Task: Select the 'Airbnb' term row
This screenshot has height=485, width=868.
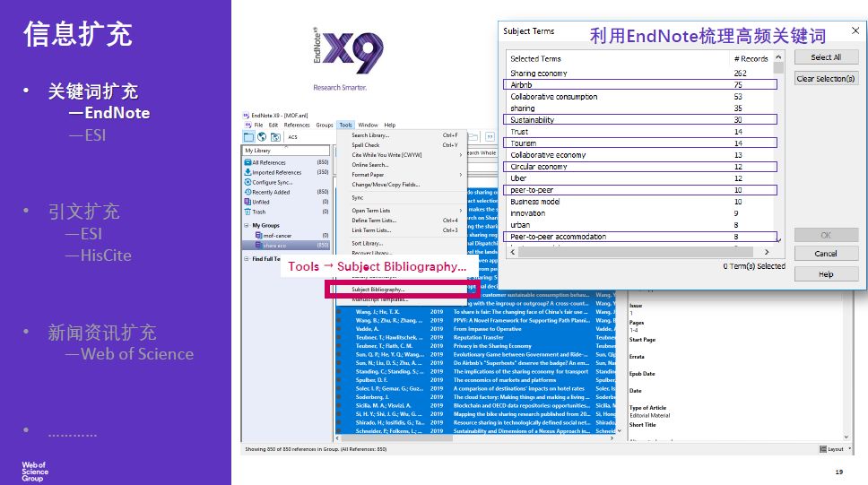Action: point(640,84)
